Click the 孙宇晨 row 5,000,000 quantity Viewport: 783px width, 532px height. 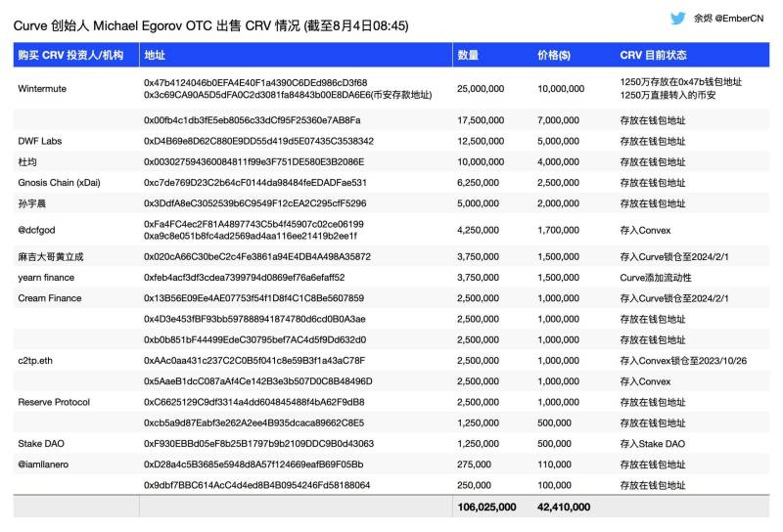coord(478,203)
